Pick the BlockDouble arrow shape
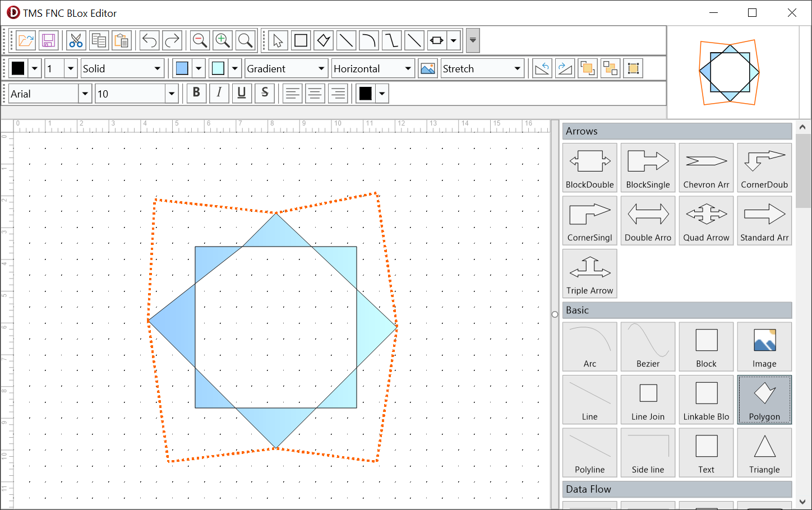 [x=590, y=168]
